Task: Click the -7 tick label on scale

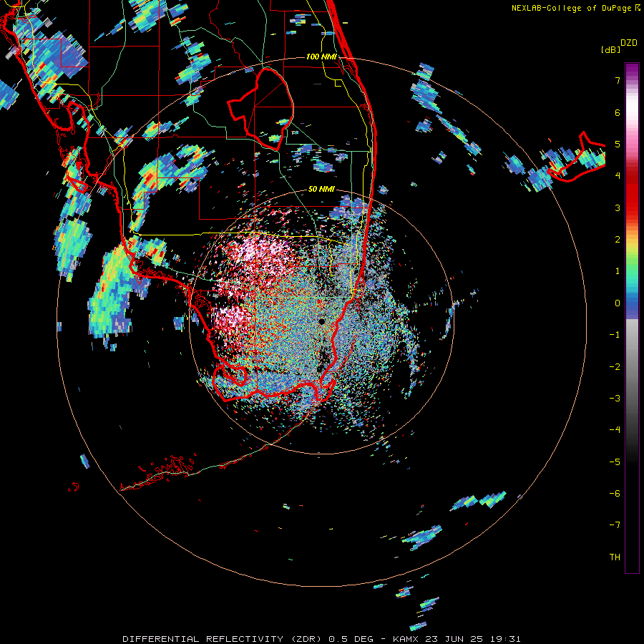Action: click(x=615, y=525)
